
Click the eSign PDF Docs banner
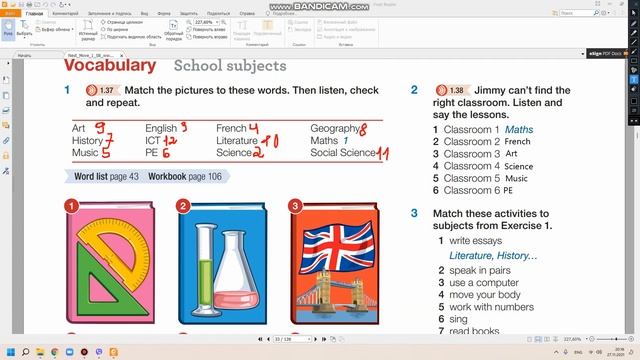[607, 53]
